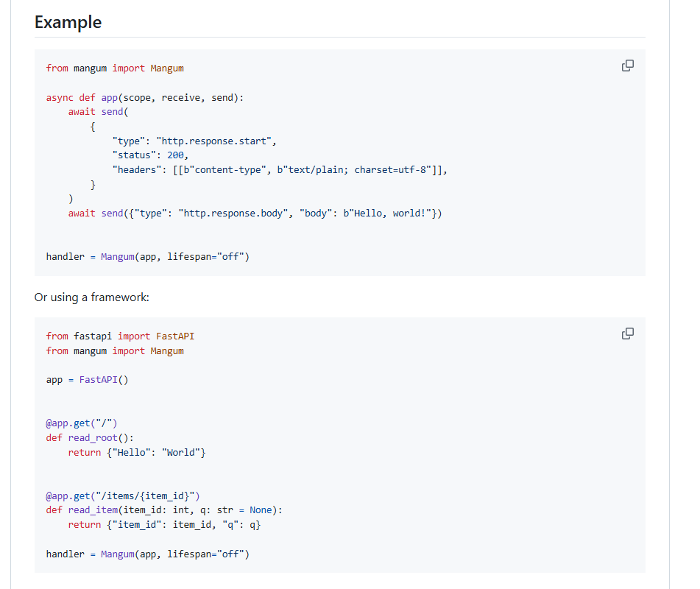Click the 'http.response.body' await send line

[x=255, y=214]
